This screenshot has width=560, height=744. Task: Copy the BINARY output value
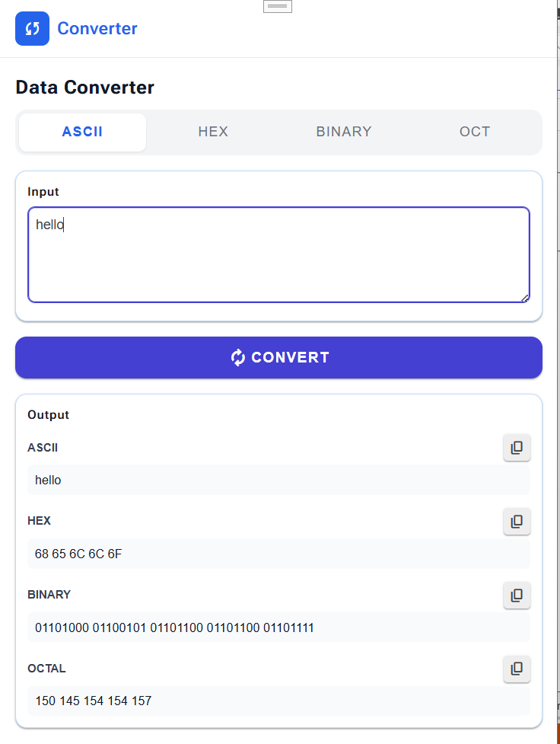(x=517, y=596)
